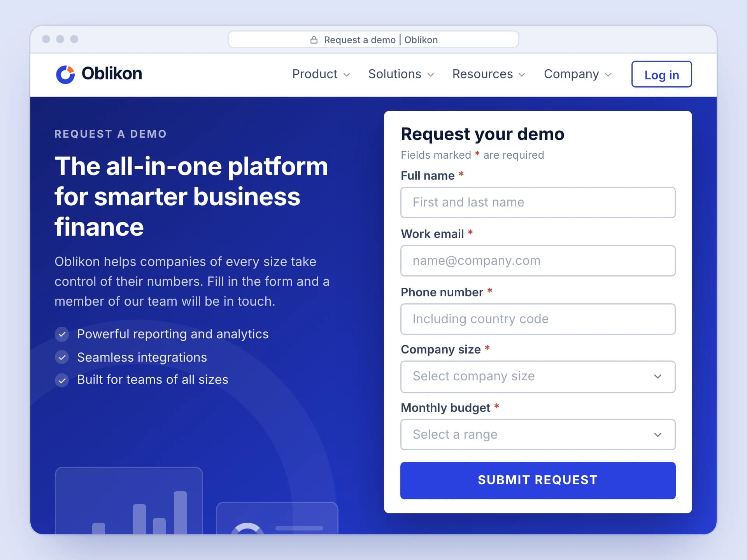Expand the Product chevron arrow
The width and height of the screenshot is (747, 560).
tap(347, 75)
